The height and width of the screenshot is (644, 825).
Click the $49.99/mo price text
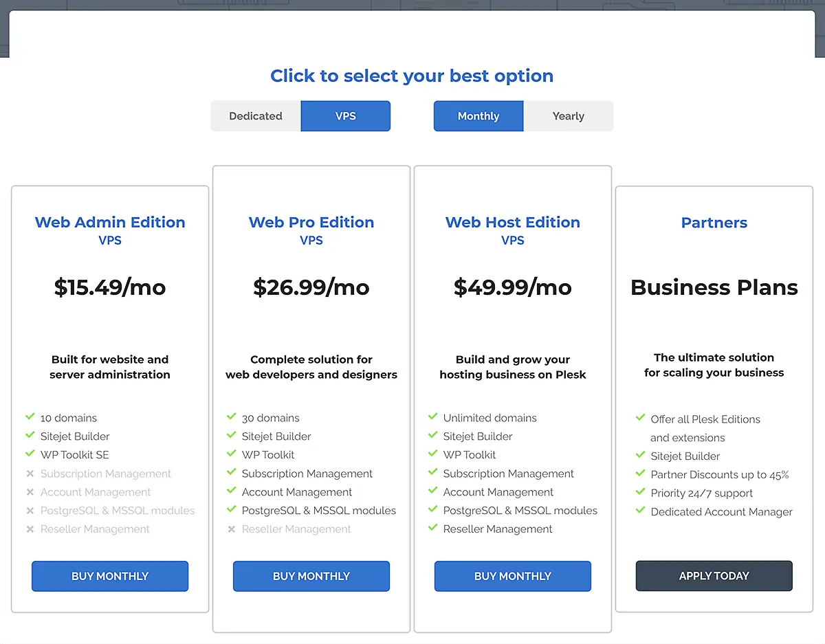[x=513, y=287]
